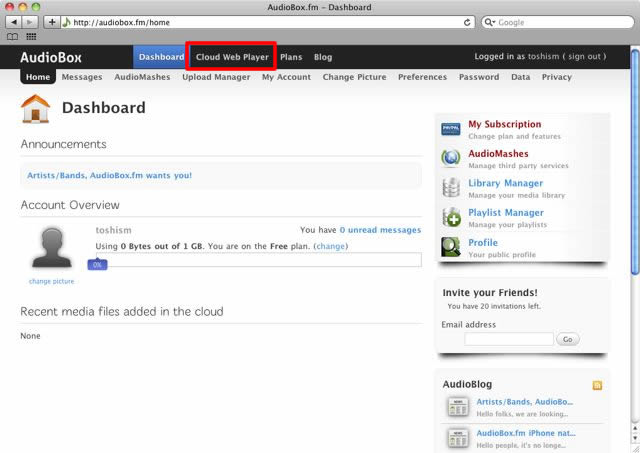Click the browser URL address field

[266, 22]
